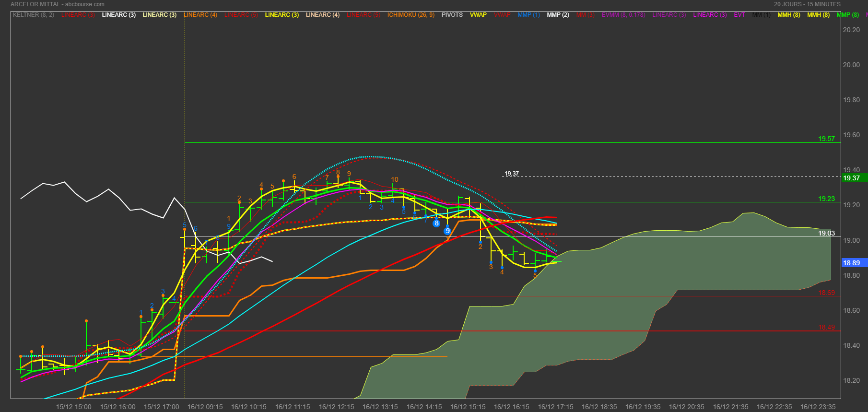This screenshot has height=412, width=868.
Task: Select the green 19.37 price tag on axis
Action: [852, 178]
